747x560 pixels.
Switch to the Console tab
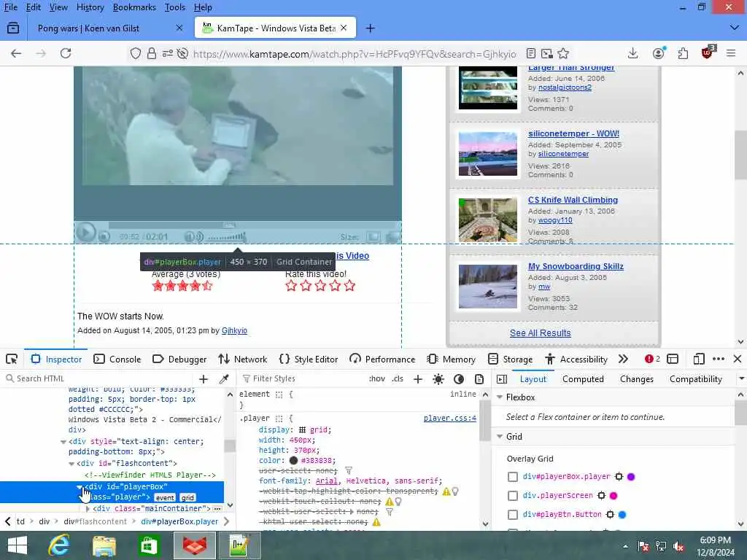[117, 359]
